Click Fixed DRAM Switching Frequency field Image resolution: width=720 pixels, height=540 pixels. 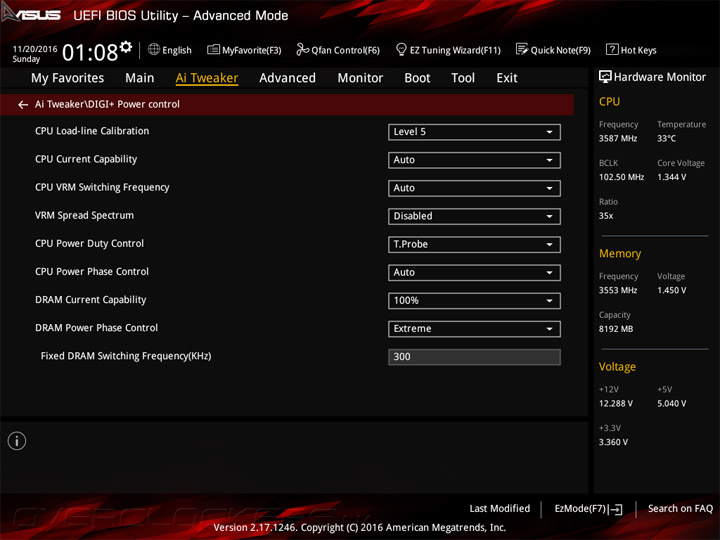point(474,357)
